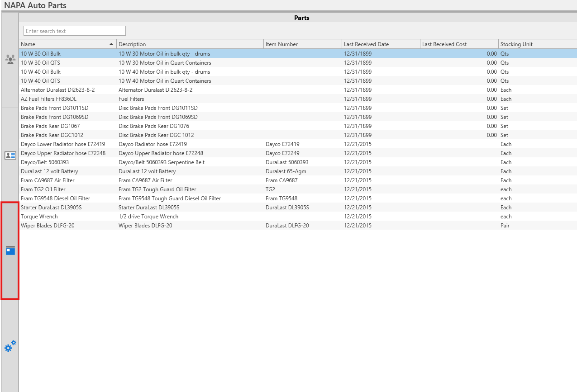Sort by the Description column header
The height and width of the screenshot is (392, 577).
click(x=190, y=44)
